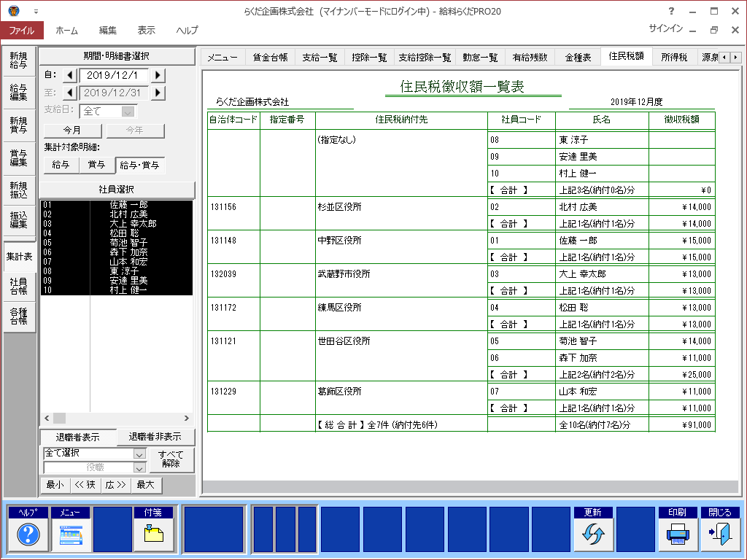Open 新規給与 in left sidebar
Image resolution: width=747 pixels, height=560 pixels.
coord(18,61)
